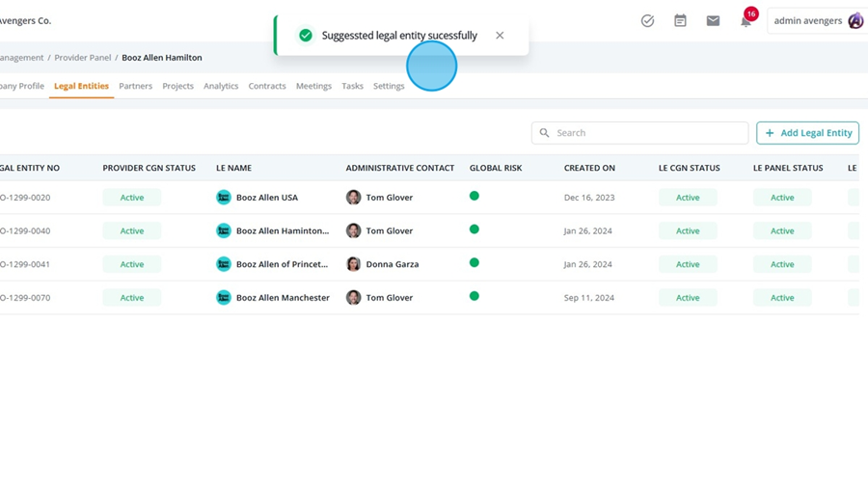Click Donna Garza avatar
Screen dimensions: 868x484
(353, 264)
